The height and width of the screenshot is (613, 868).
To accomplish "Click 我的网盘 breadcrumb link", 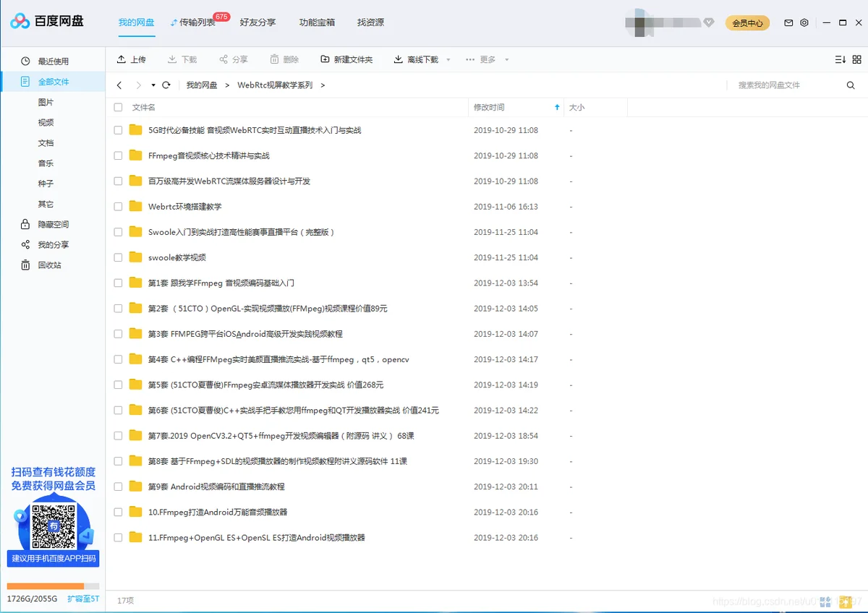I will 202,85.
